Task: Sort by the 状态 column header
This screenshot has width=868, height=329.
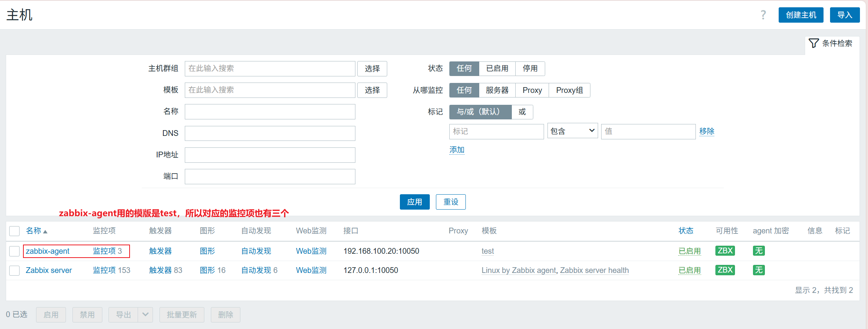Action: (x=686, y=231)
